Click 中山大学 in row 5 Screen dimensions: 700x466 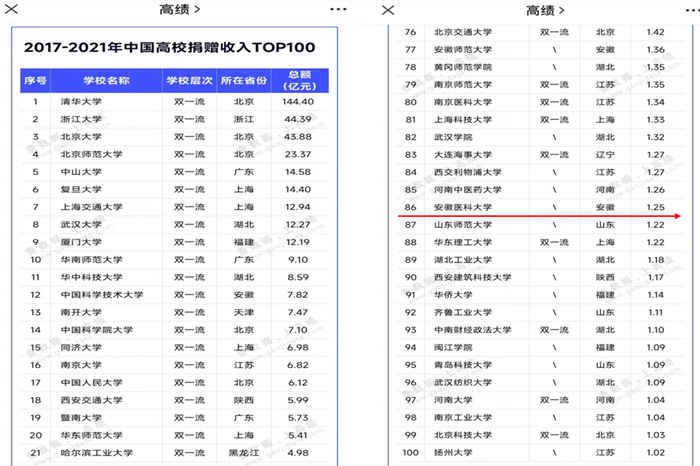pyautogui.click(x=81, y=172)
